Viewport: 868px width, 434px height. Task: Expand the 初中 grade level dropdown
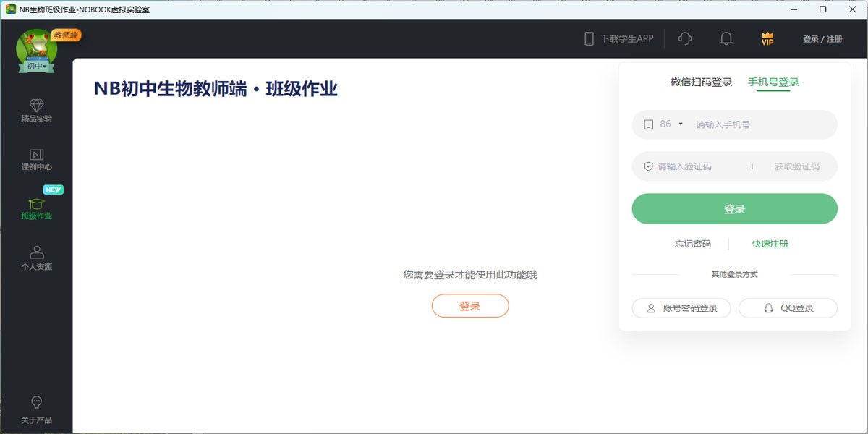click(x=37, y=67)
